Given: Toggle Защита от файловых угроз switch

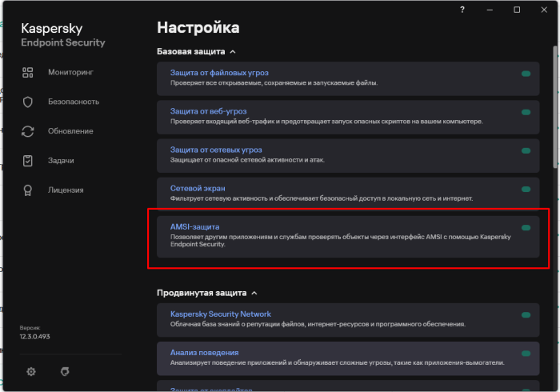Looking at the screenshot, I should click(x=526, y=74).
